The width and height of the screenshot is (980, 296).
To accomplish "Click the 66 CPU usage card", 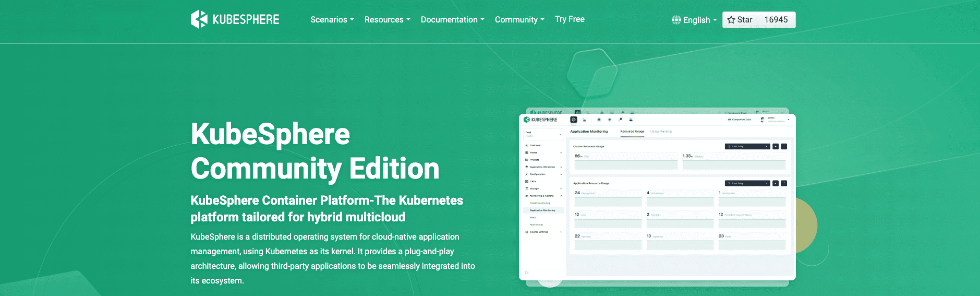I will 626,161.
